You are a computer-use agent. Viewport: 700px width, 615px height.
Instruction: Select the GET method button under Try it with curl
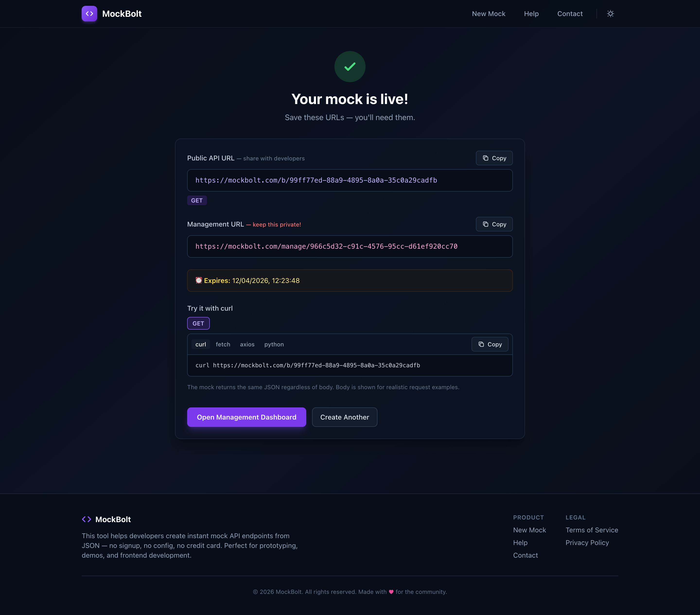point(198,323)
